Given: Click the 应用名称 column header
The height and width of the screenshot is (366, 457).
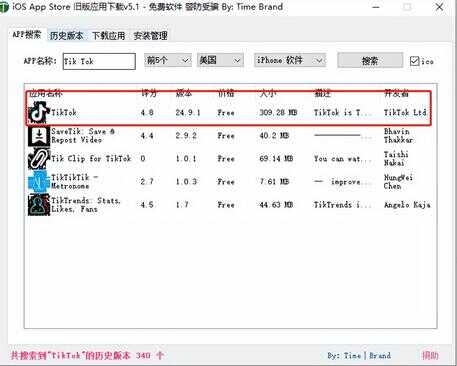Looking at the screenshot, I should pyautogui.click(x=46, y=93).
